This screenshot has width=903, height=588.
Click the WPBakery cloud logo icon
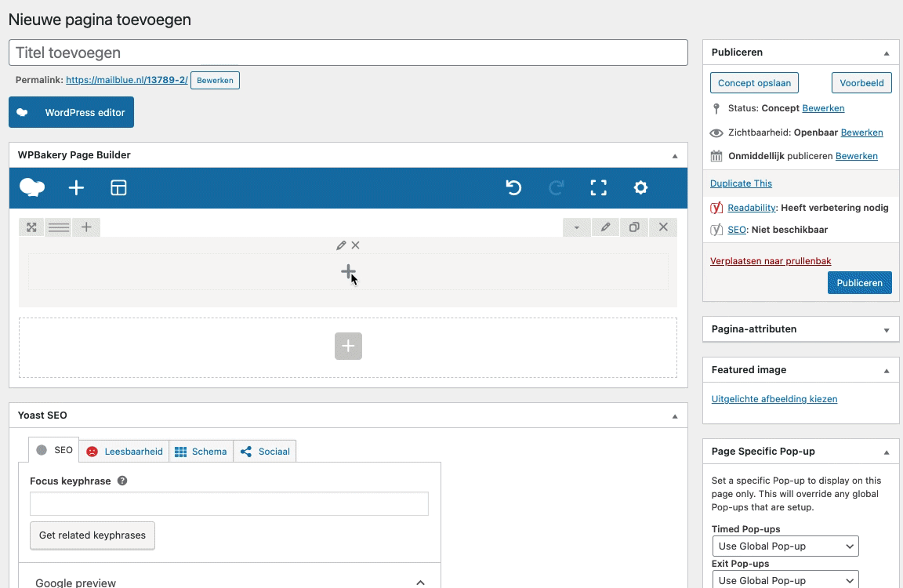click(x=32, y=187)
